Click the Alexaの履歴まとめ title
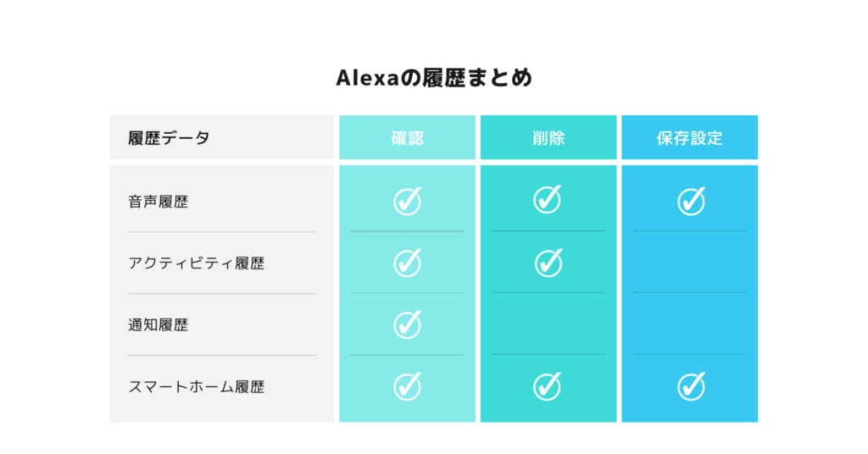868x454 pixels. 434,77
